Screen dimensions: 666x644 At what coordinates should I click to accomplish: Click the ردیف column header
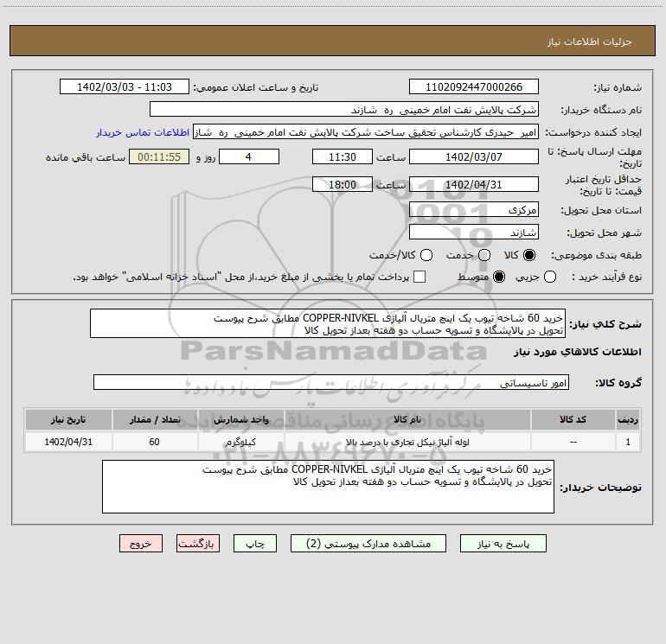tap(628, 420)
